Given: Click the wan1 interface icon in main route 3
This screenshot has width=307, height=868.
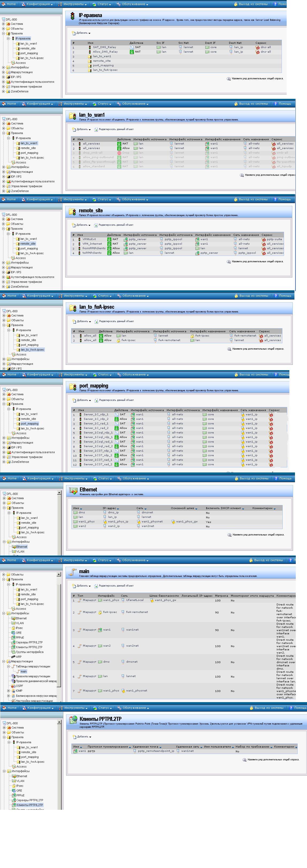Looking at the screenshot, I should coord(100,630).
